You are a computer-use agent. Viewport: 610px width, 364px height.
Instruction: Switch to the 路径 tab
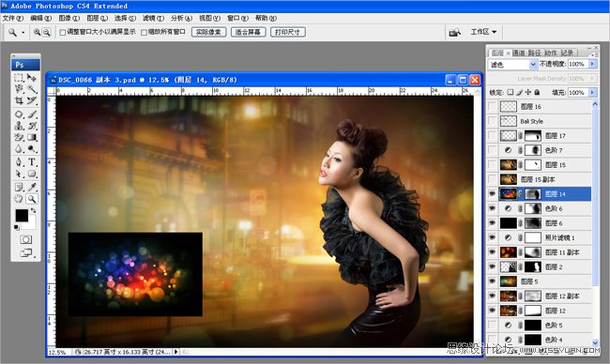tap(535, 53)
